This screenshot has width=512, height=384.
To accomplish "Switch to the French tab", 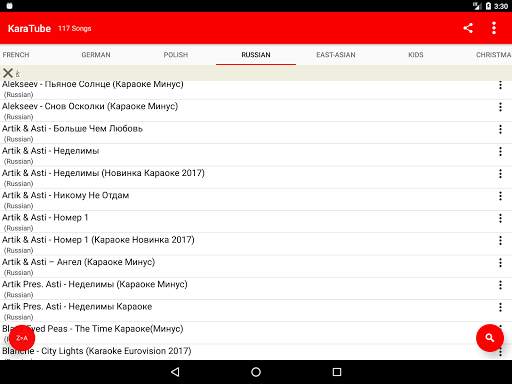I will [16, 55].
